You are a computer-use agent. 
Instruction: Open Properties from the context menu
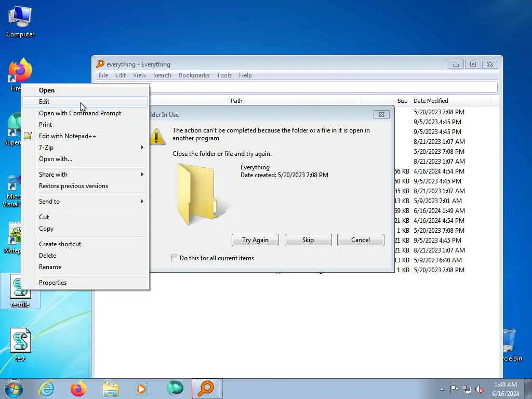tap(86, 283)
